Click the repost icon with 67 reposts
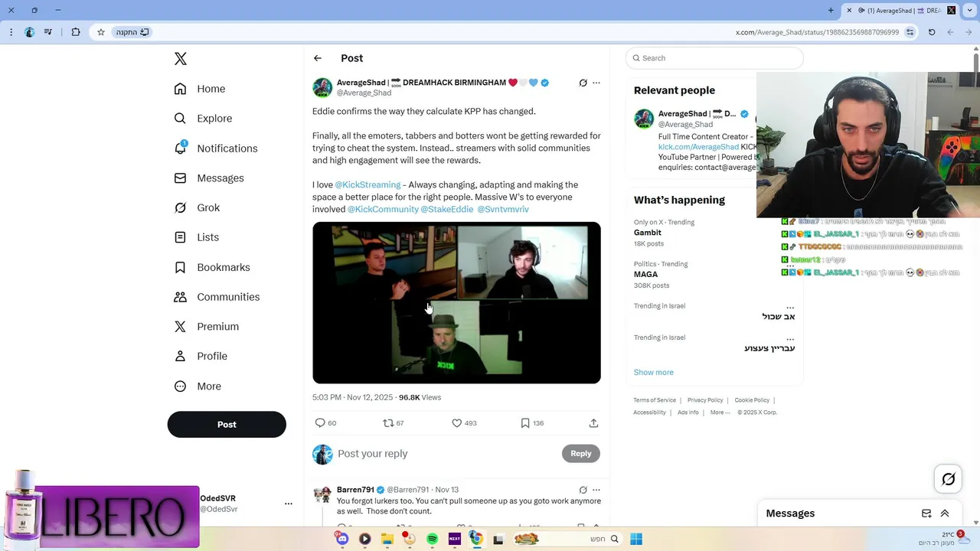 click(388, 423)
